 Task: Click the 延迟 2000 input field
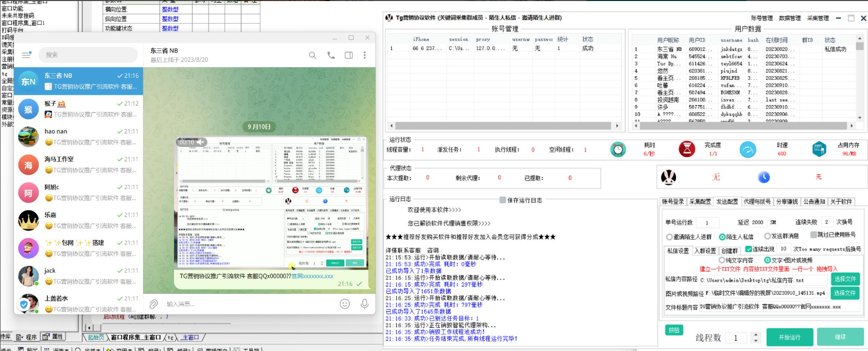coord(758,222)
